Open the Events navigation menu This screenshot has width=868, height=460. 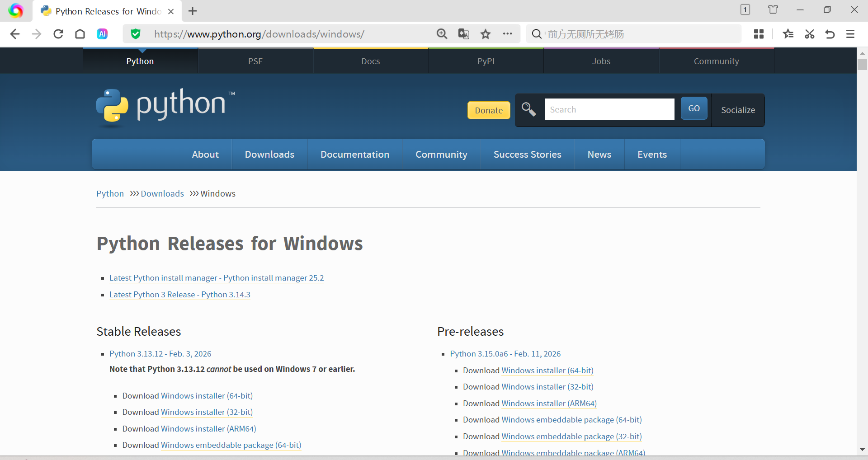(x=652, y=155)
